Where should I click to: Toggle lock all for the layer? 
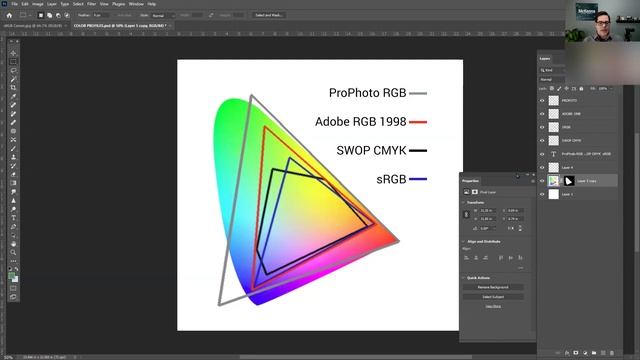click(x=581, y=88)
